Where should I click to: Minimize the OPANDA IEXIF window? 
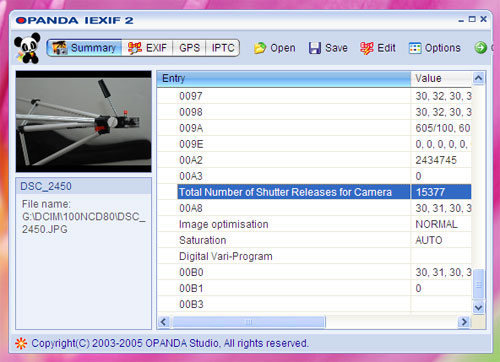(461, 20)
